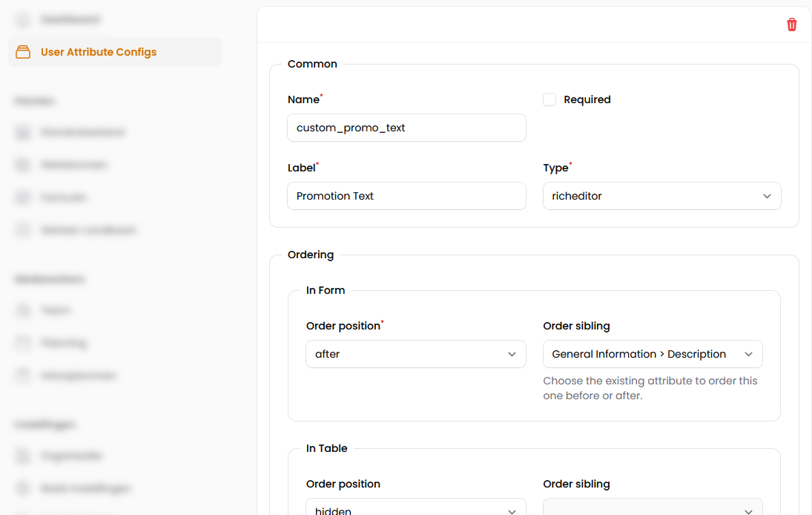Open In Form Order sibling dropdown

[x=653, y=354]
